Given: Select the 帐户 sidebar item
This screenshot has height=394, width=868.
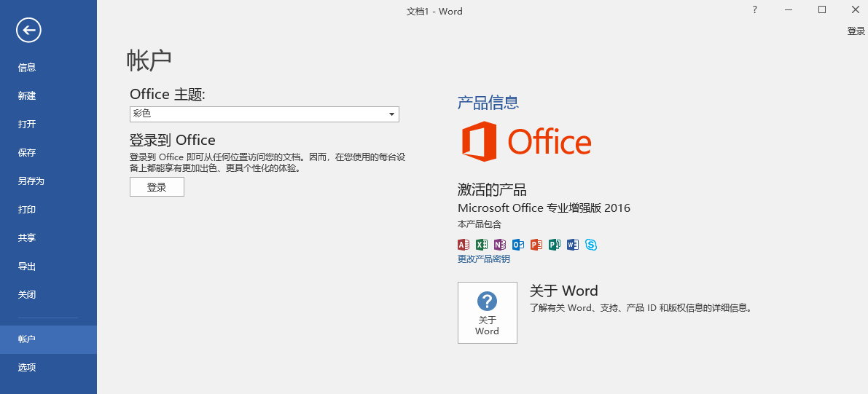Looking at the screenshot, I should pyautogui.click(x=48, y=339).
